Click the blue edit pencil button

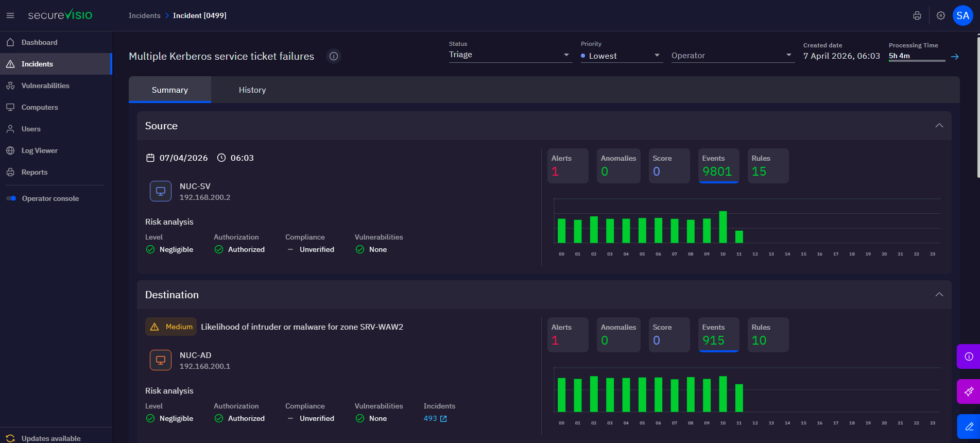pyautogui.click(x=968, y=427)
